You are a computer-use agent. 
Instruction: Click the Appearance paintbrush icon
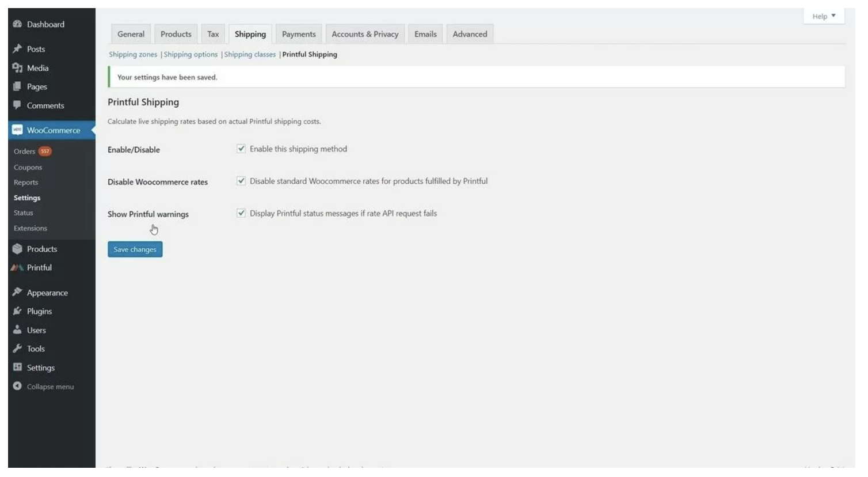tap(17, 292)
